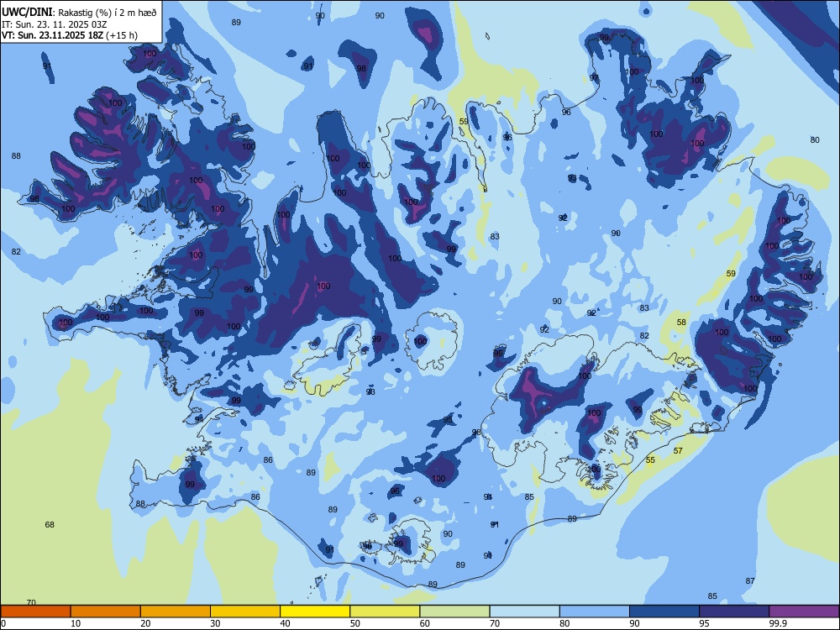This screenshot has width=840, height=630.
Task: Click the 'VT: Sun. 23.11.2025 18Z' line
Action: coord(52,35)
